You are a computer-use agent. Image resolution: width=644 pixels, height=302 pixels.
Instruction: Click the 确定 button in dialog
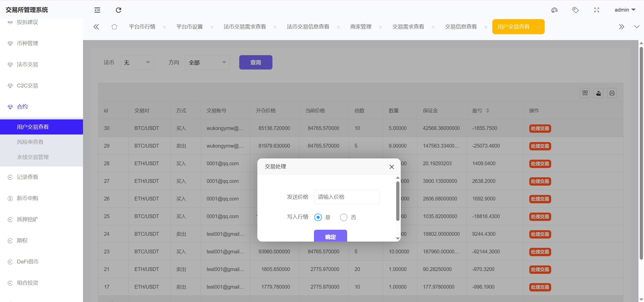pyautogui.click(x=330, y=236)
